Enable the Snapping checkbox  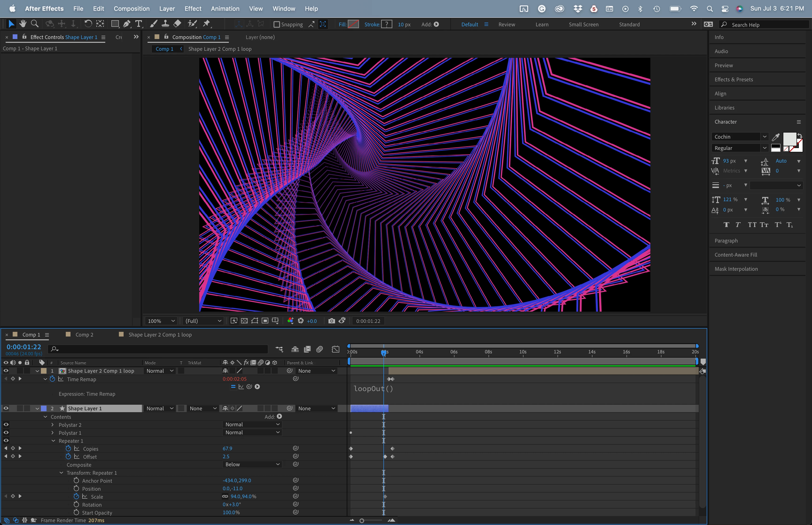(x=277, y=24)
